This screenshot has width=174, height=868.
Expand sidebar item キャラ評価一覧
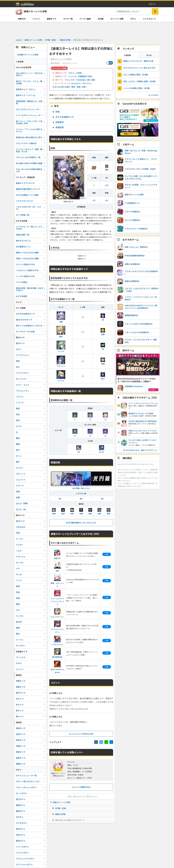pos(30,215)
